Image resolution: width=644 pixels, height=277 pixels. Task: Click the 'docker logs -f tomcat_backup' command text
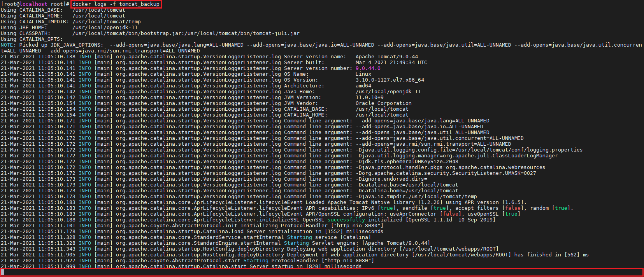[116, 4]
